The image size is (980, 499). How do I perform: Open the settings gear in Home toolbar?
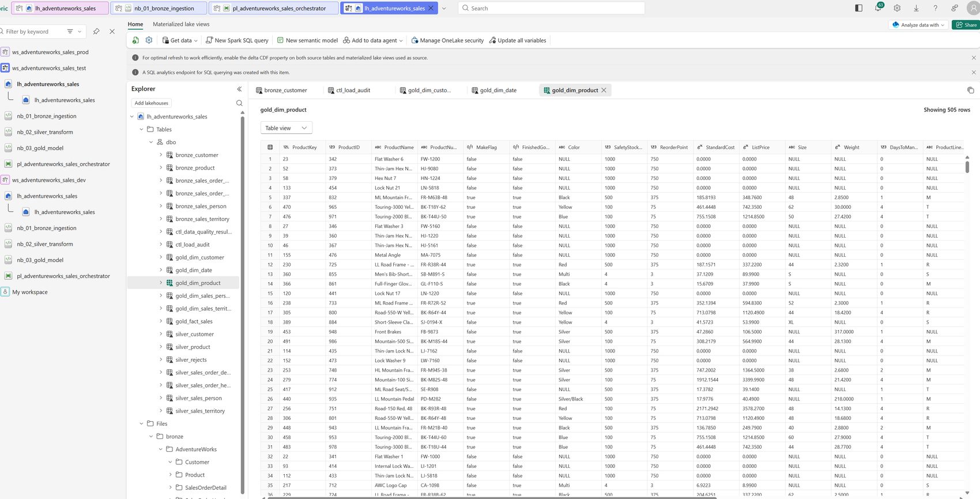click(x=149, y=40)
